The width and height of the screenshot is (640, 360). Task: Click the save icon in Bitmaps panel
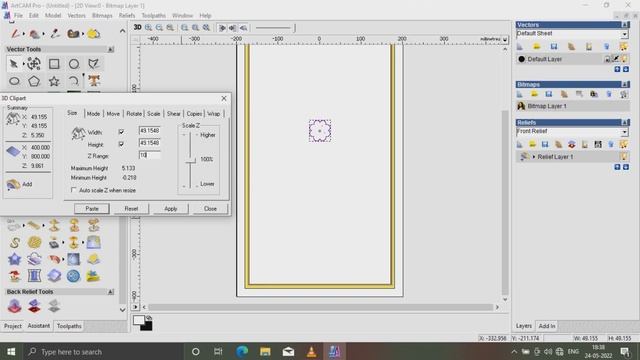549,94
